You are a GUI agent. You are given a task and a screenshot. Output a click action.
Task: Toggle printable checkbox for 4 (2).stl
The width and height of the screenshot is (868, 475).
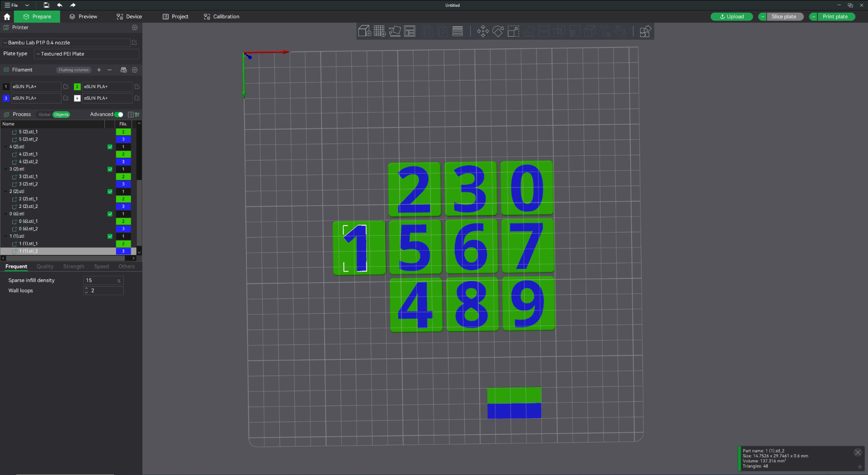110,147
